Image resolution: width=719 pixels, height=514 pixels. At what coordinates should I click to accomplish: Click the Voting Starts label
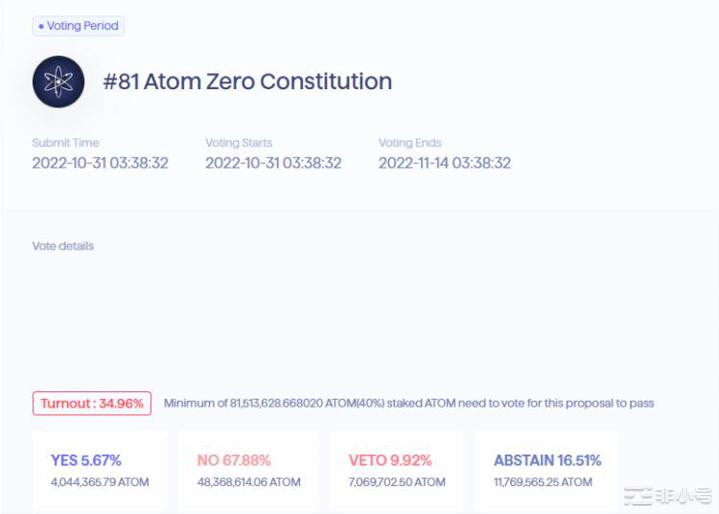click(238, 143)
